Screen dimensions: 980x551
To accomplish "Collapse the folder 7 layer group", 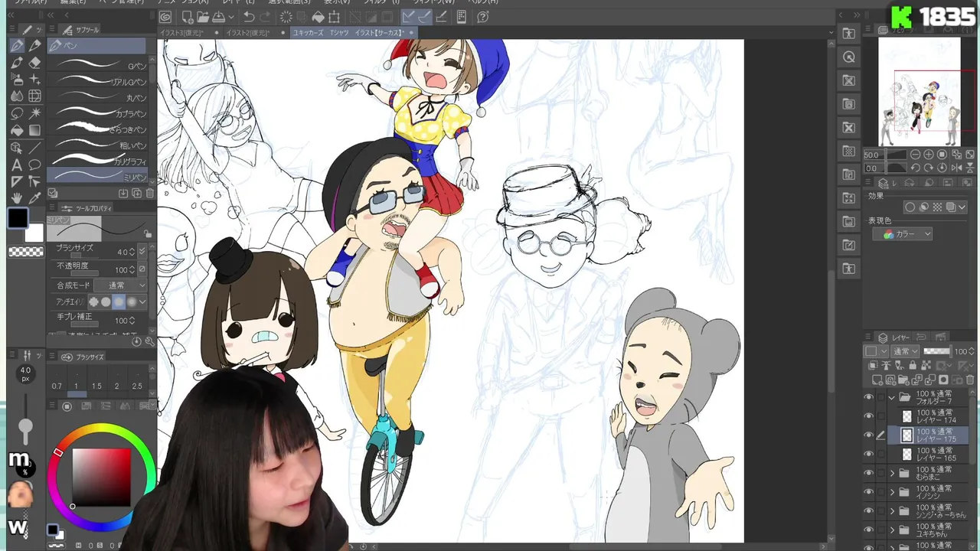I will pos(892,398).
